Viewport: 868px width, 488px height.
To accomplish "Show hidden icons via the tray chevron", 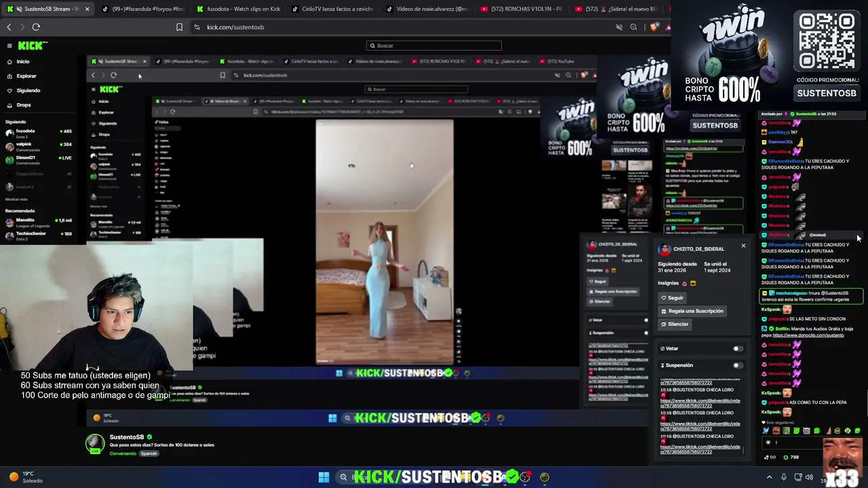I will tap(769, 477).
